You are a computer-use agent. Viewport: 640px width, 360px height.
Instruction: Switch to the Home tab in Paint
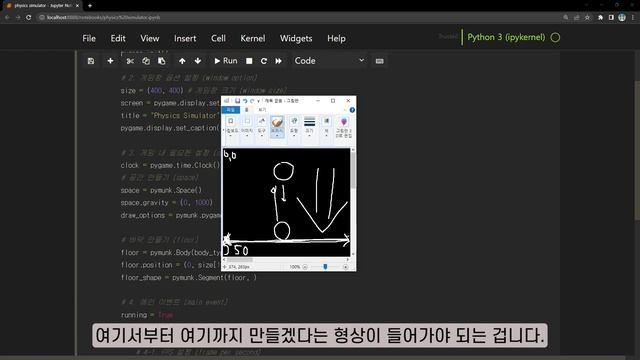coord(247,110)
